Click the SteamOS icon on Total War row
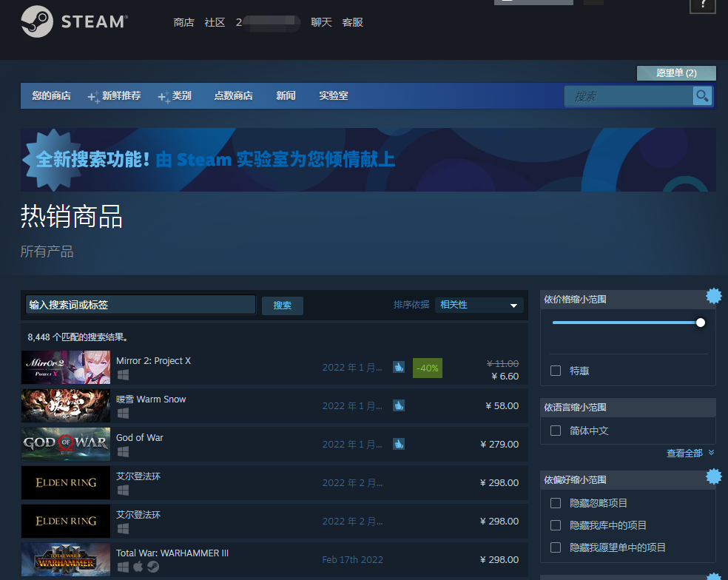 click(x=152, y=565)
